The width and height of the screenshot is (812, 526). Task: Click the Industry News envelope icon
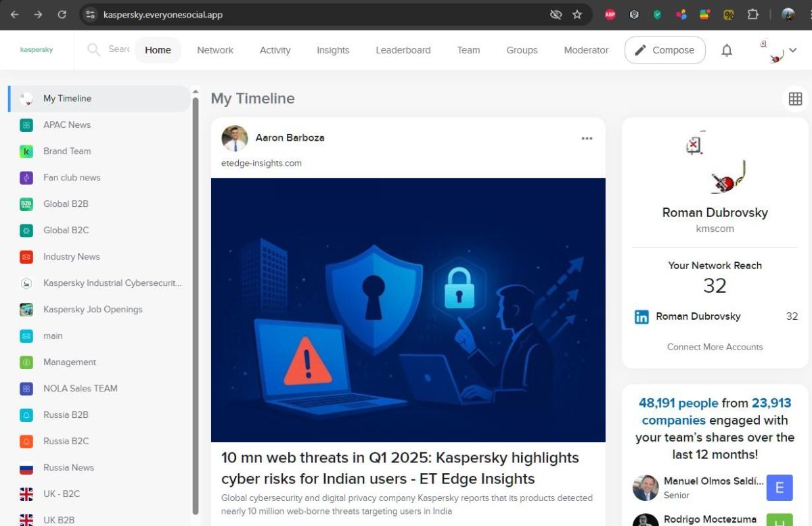[x=26, y=257]
